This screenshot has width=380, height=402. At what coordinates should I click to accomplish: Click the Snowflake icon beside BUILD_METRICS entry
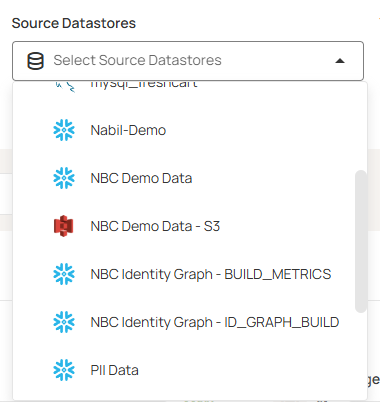click(x=64, y=274)
